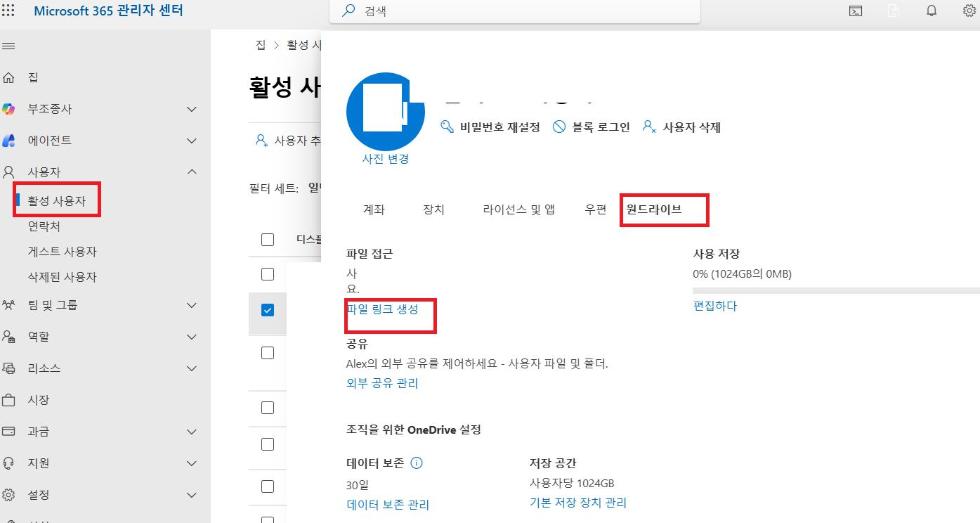Expand the 에이전트 nav section
Viewport: 980px width, 523px height.
tap(192, 141)
